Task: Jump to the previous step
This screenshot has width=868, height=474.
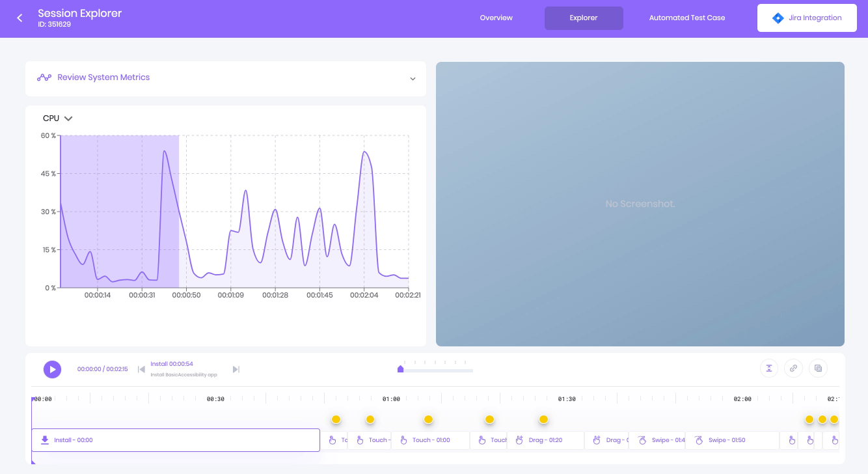Action: [141, 370]
